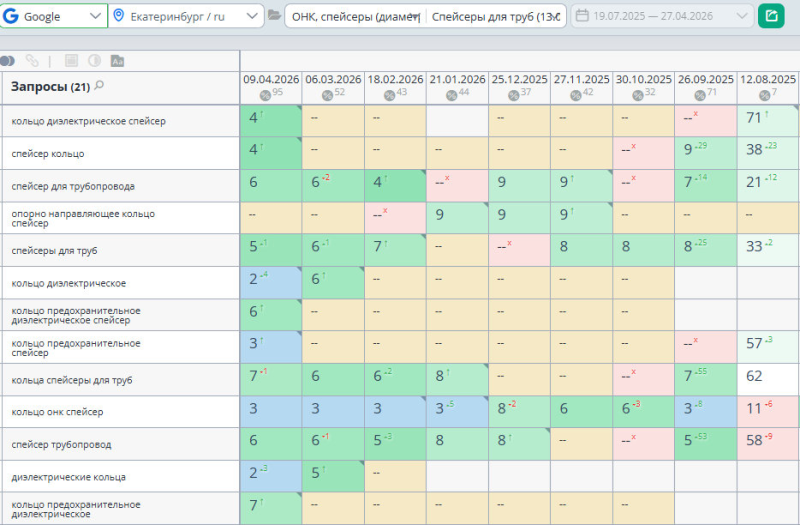Click position 5 for диэлектрические кольца on 06.03.2026

point(333,477)
